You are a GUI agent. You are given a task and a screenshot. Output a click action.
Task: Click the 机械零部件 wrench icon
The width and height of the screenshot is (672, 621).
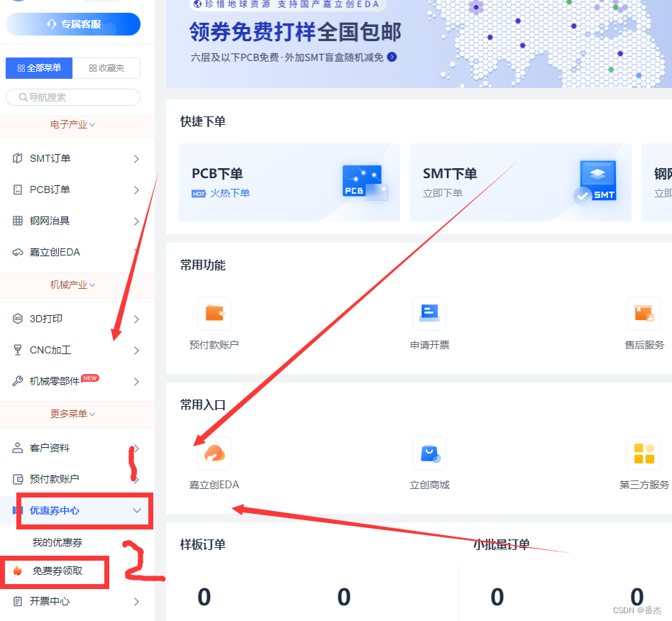(x=18, y=381)
